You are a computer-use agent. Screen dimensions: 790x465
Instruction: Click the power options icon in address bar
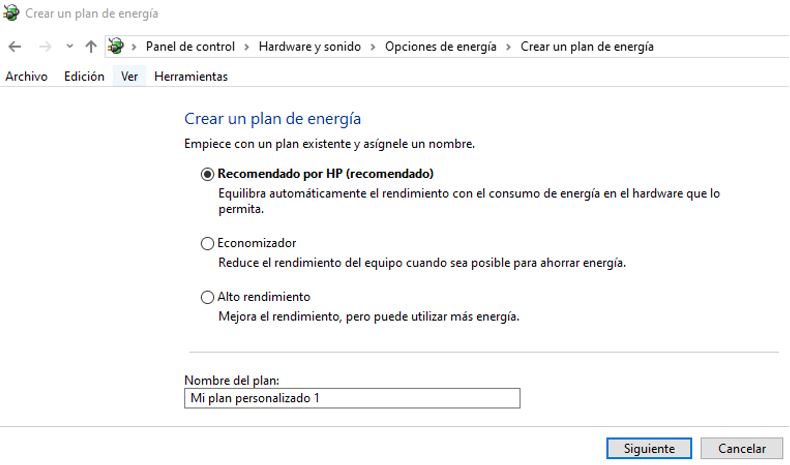tap(116, 47)
